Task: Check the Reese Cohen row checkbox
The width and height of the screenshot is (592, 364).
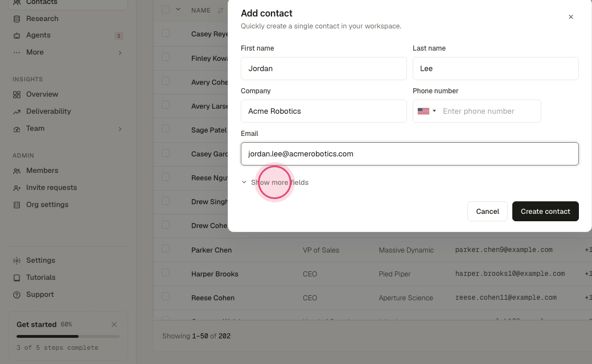Action: (x=166, y=296)
